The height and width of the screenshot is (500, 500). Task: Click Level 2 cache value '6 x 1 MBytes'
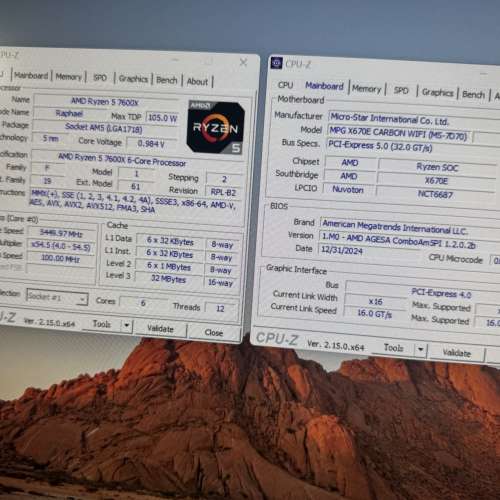pyautogui.click(x=169, y=266)
